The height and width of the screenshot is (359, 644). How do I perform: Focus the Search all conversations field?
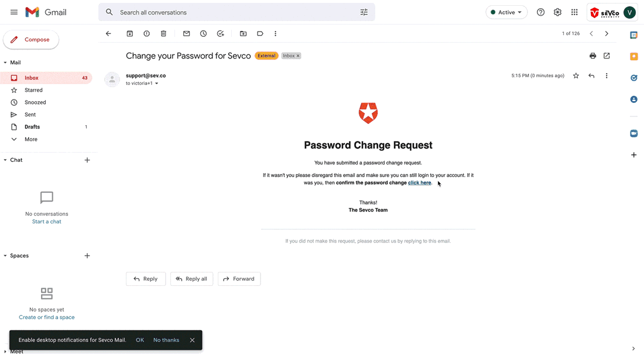coord(236,12)
